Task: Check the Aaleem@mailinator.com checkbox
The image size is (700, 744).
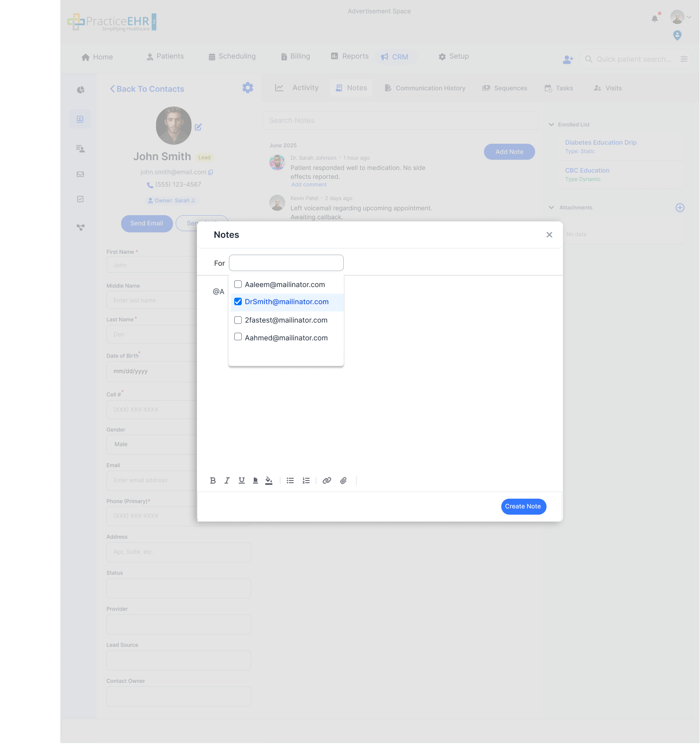Action: [x=238, y=284]
